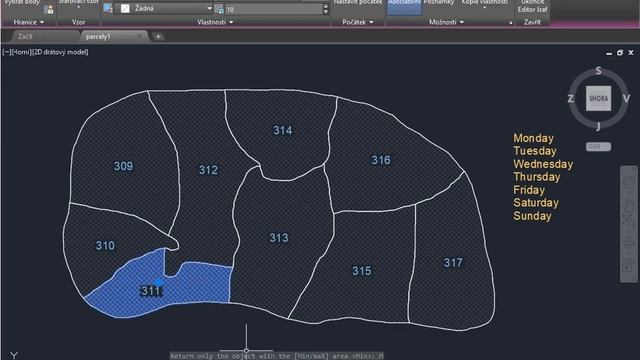This screenshot has height=360, width=640.
Task: Restore the drawing viewport window
Action: click(x=620, y=53)
